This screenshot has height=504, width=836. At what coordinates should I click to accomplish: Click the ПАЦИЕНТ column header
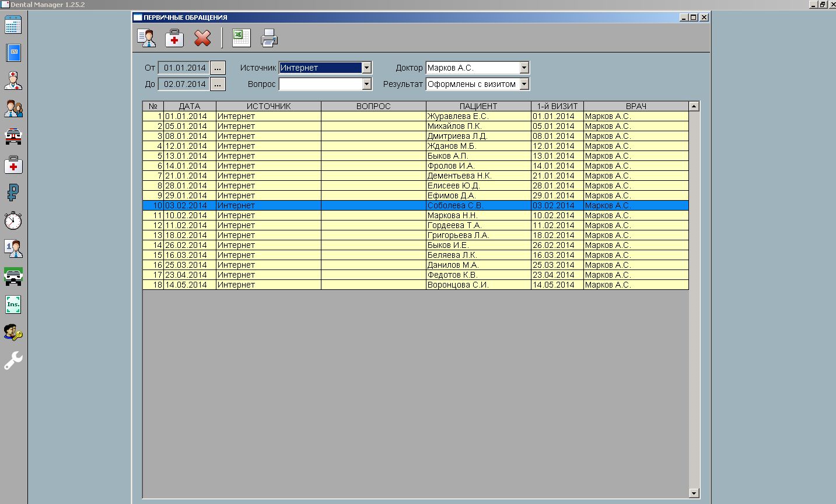point(478,106)
